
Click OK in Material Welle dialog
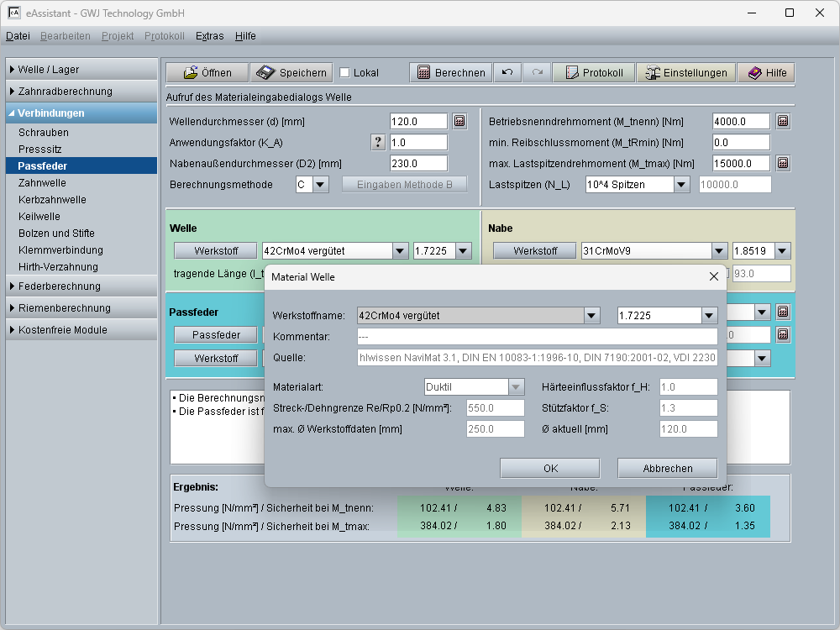549,468
